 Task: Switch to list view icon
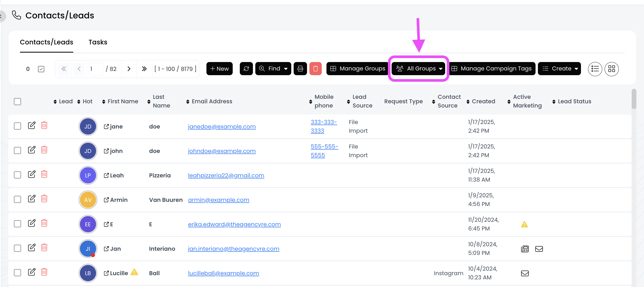coord(595,69)
